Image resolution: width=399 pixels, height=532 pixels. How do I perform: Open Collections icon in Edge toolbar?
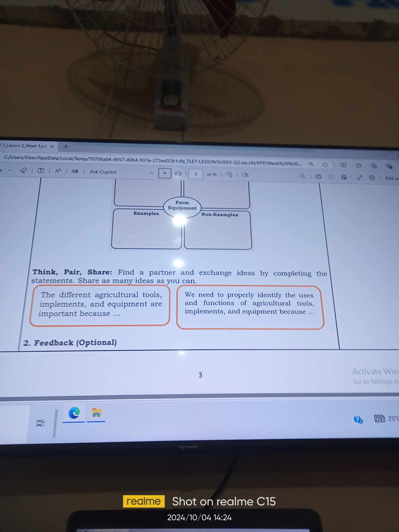pos(374,166)
